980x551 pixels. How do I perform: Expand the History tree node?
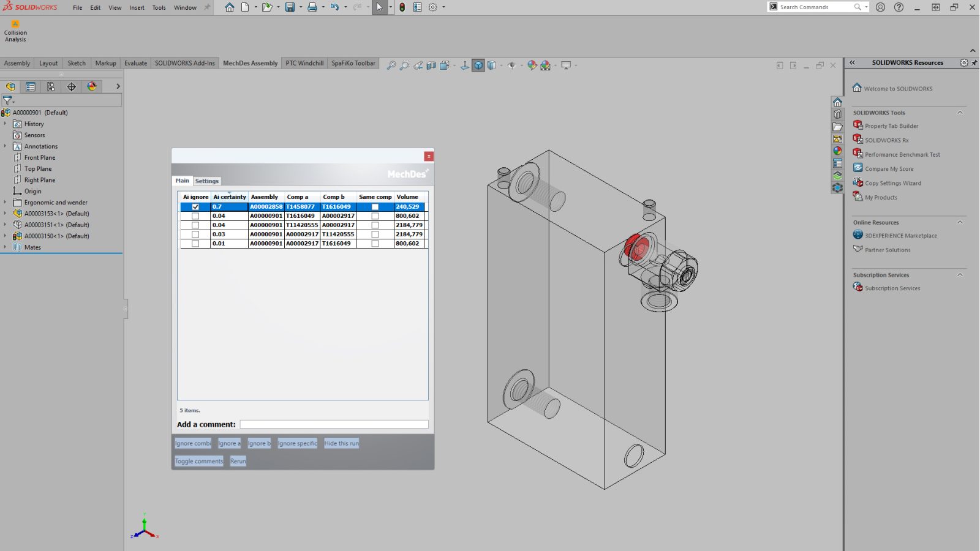pyautogui.click(x=6, y=124)
